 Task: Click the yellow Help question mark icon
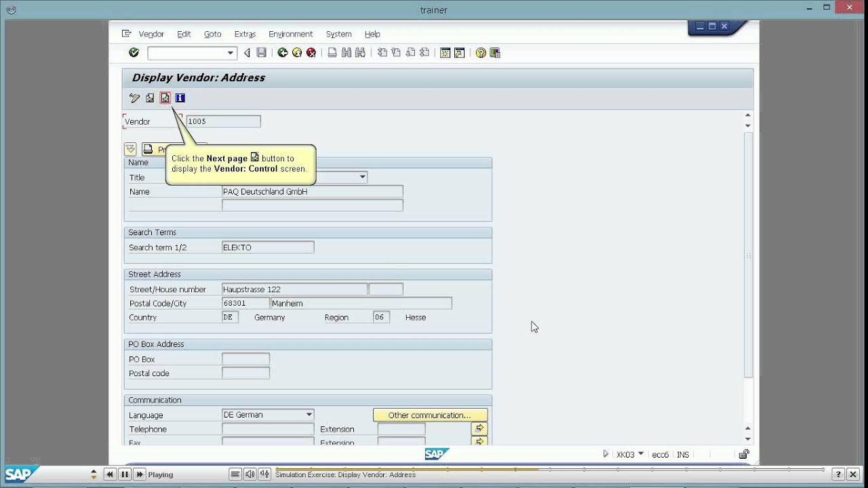481,52
